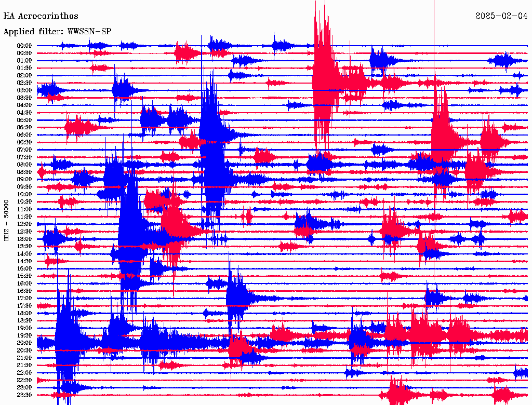Image resolution: width=532 pixels, height=405 pixels.
Task: Click the '10:00' time label
Action: (24, 194)
